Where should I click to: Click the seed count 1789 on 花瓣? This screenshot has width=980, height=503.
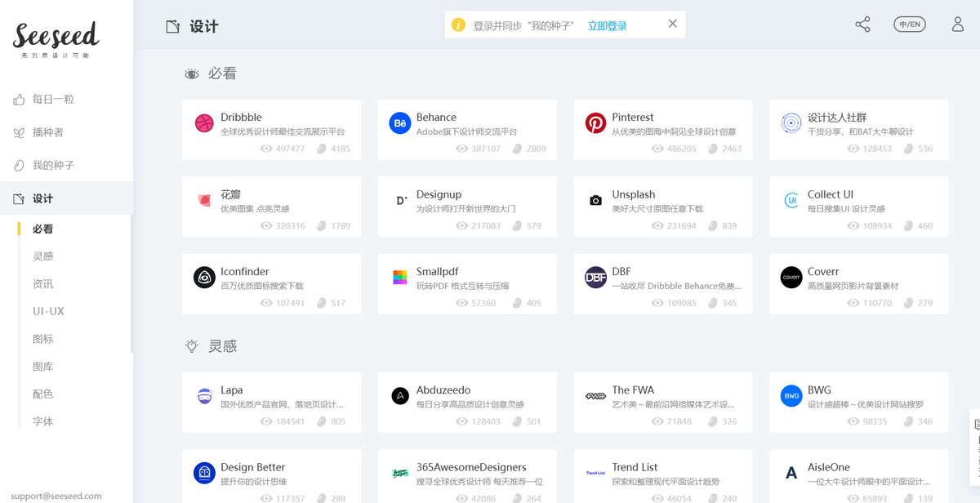tap(341, 226)
